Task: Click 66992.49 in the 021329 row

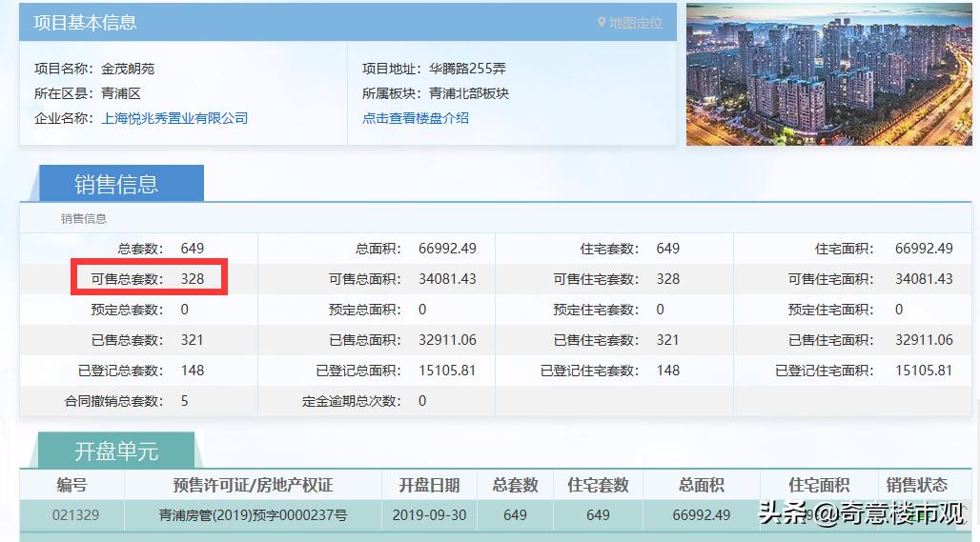Action: point(702,515)
